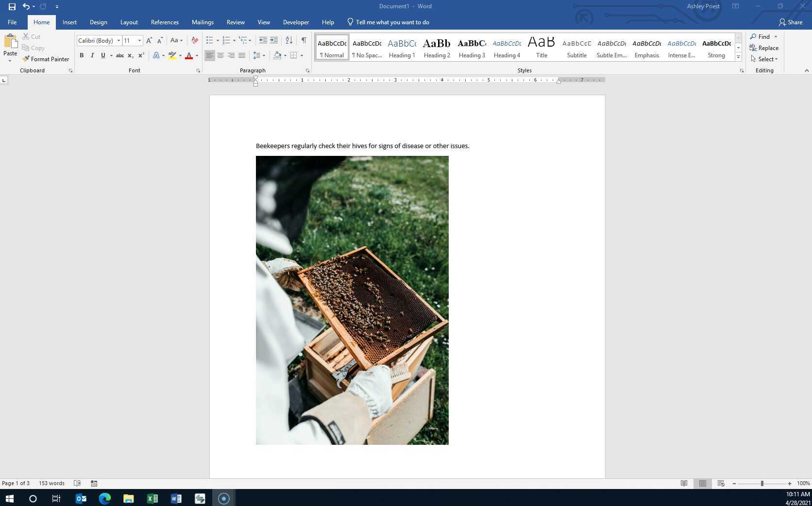This screenshot has height=506, width=812.
Task: Apply subscript formatting
Action: (x=130, y=55)
